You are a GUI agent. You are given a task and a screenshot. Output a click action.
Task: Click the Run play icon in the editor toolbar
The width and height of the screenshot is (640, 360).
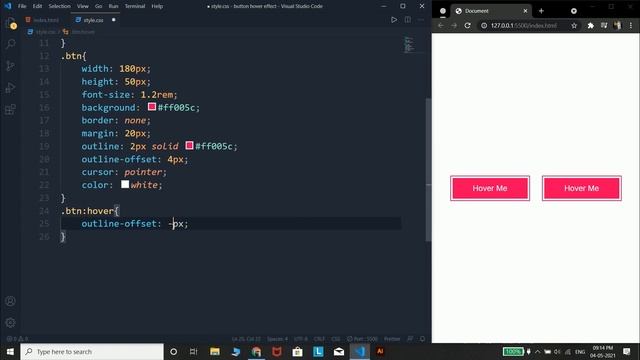point(393,20)
